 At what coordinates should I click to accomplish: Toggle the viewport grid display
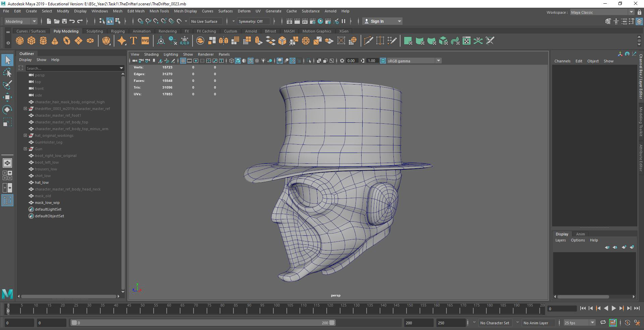point(183,61)
